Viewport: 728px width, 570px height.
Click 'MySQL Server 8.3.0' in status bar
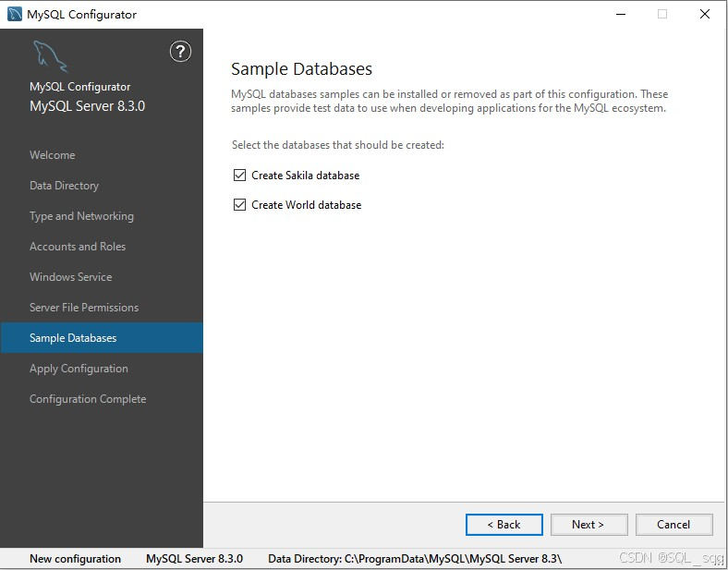click(x=195, y=559)
